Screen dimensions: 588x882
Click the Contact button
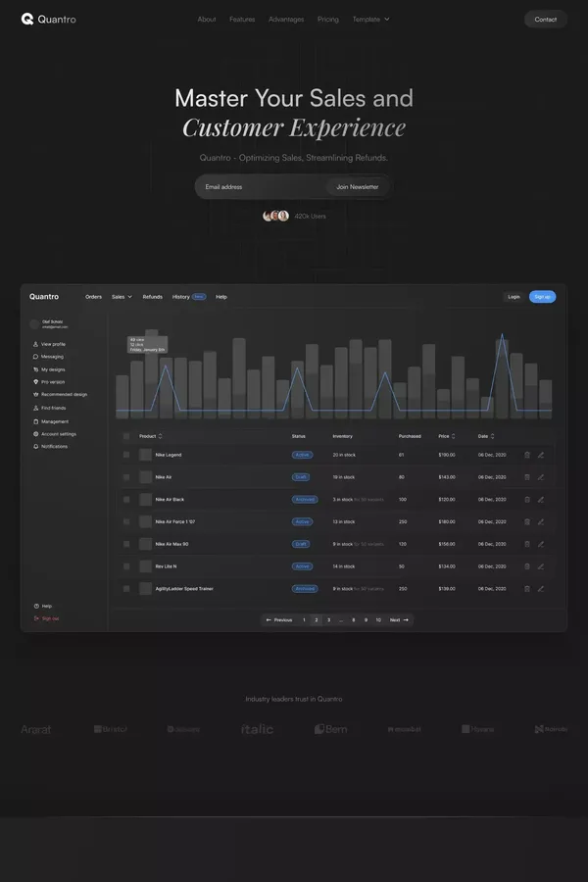point(545,20)
